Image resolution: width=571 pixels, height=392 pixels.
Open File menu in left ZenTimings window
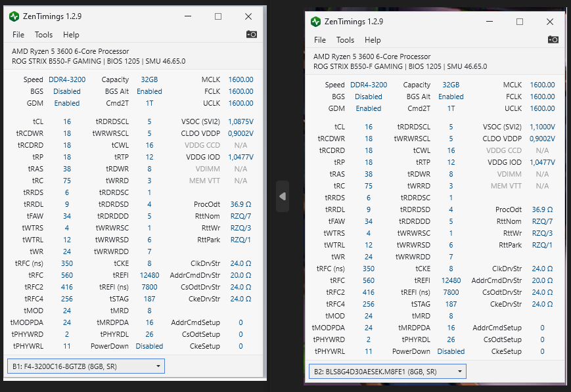click(x=18, y=35)
